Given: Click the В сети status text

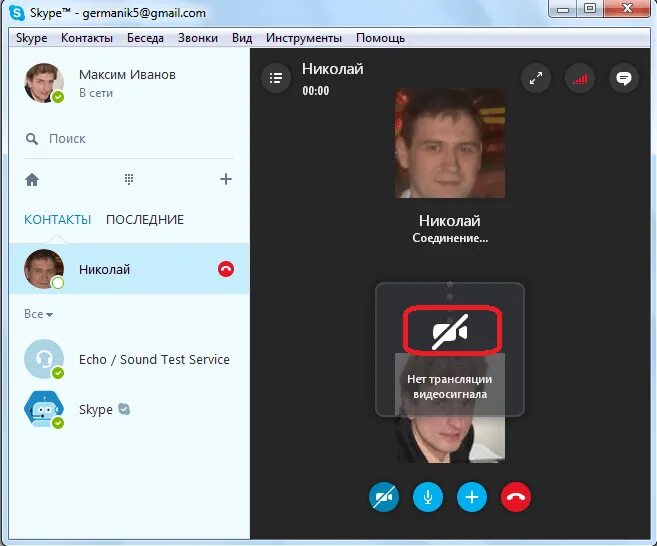Looking at the screenshot, I should [96, 93].
